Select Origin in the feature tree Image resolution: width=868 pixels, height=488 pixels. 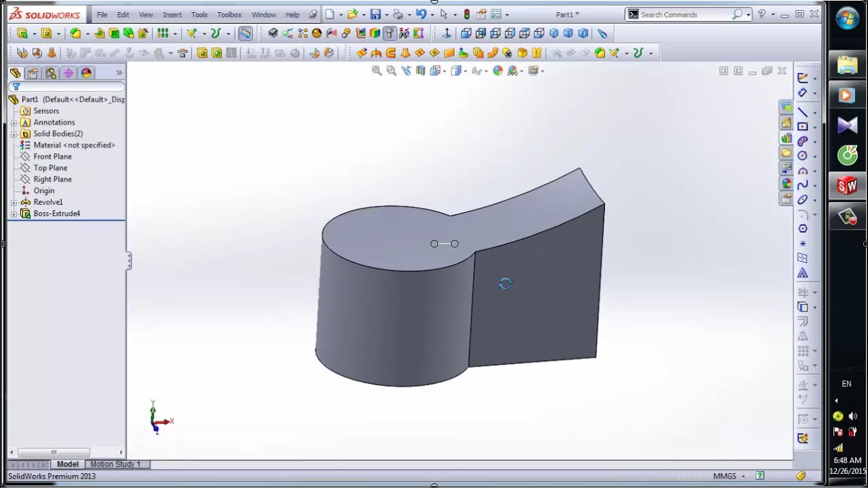pos(44,191)
